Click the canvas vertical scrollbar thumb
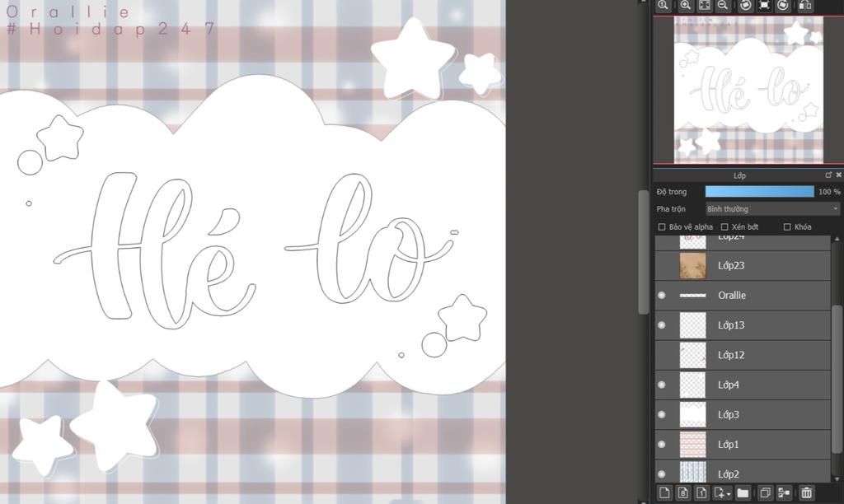The height and width of the screenshot is (504, 844). 643,252
